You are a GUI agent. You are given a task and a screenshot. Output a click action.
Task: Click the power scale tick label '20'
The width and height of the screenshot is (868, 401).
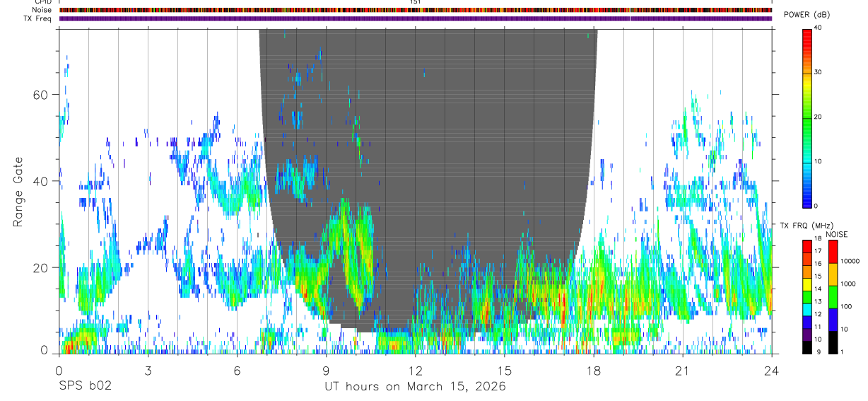pyautogui.click(x=819, y=117)
